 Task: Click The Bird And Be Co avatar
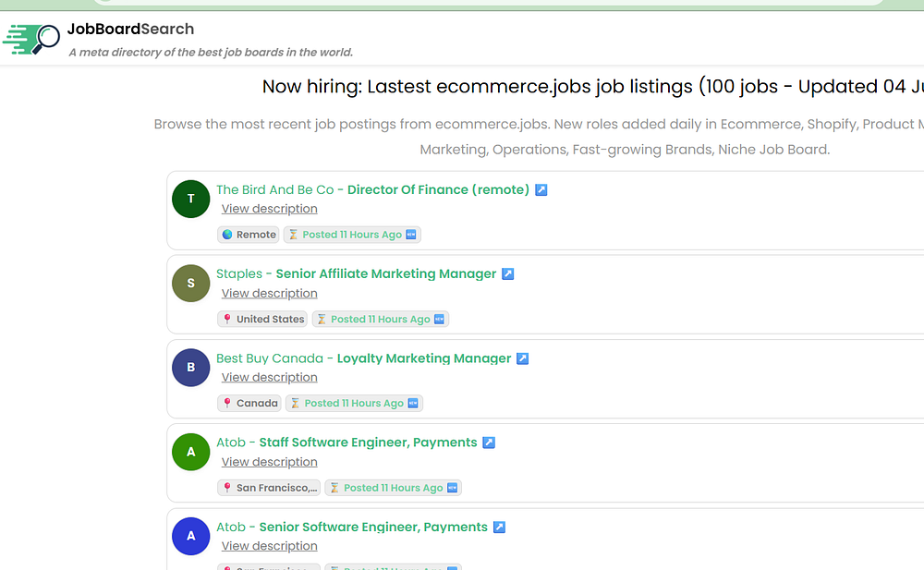coord(191,199)
